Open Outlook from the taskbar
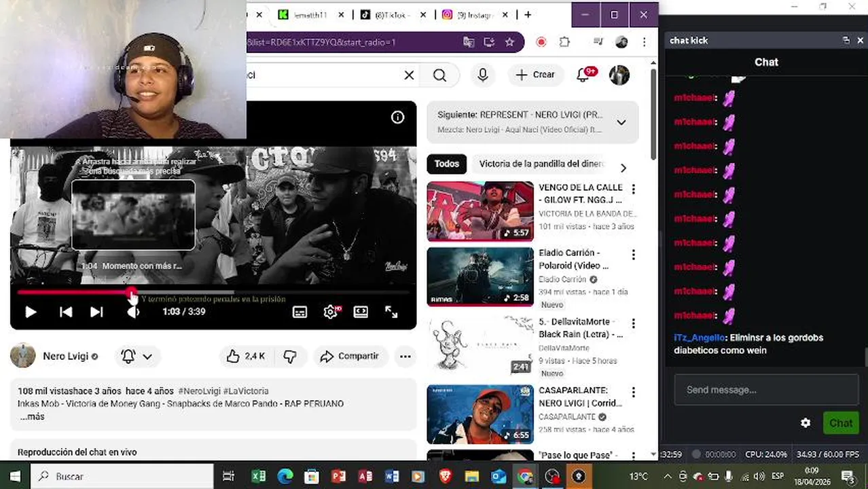This screenshot has width=868, height=489. click(498, 476)
